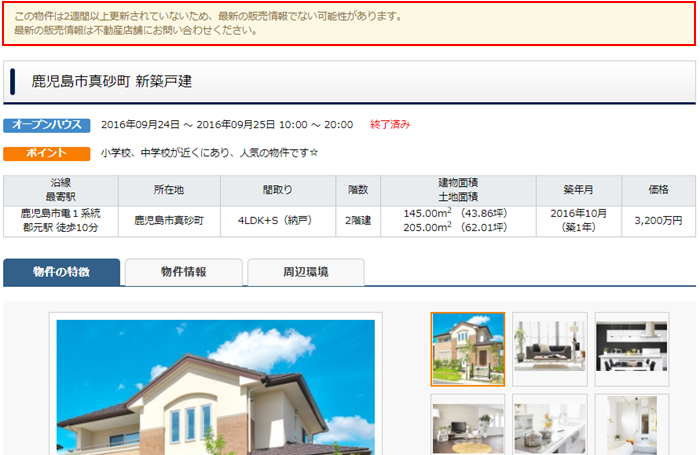Image resolution: width=700 pixels, height=455 pixels.
Task: Click the blue オープンハウス badge
Action: (x=47, y=125)
